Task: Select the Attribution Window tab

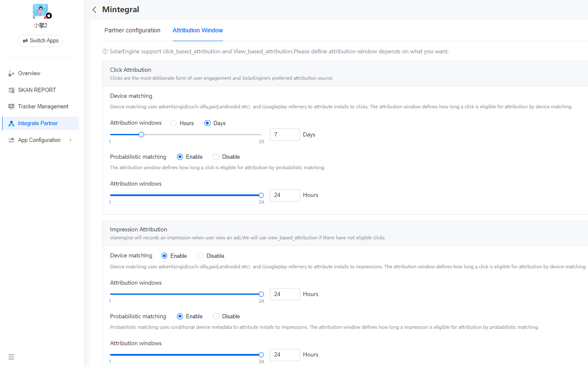Action: coord(198,30)
